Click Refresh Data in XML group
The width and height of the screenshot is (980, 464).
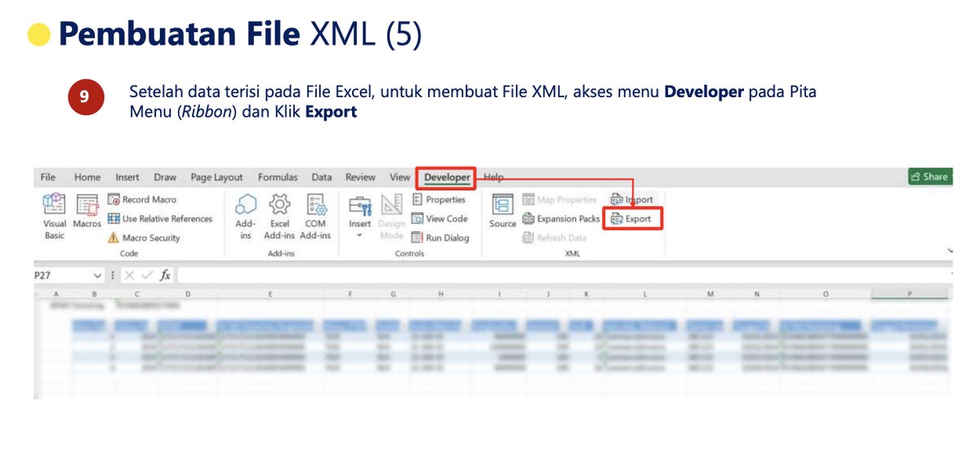point(555,238)
